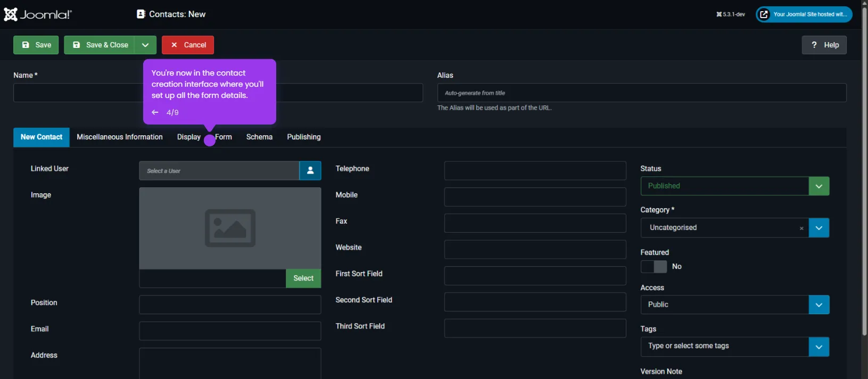Toggle the Featured switch
The width and height of the screenshot is (868, 379).
point(654,267)
